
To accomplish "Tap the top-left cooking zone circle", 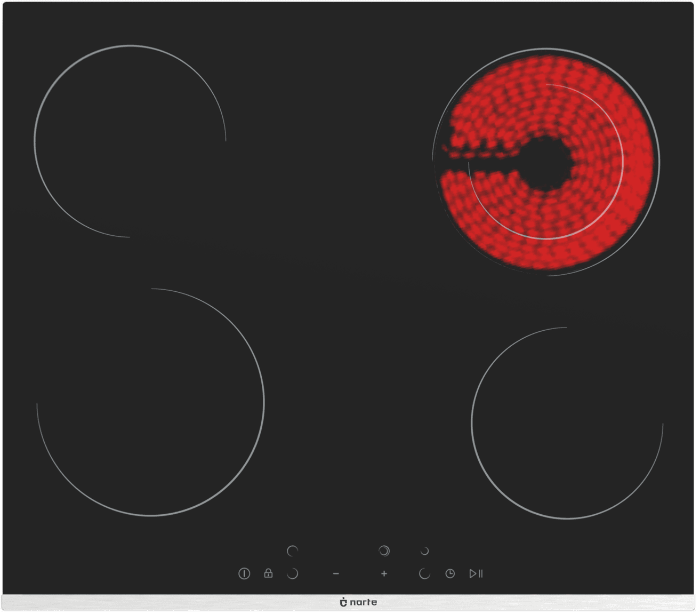I will coord(130,141).
